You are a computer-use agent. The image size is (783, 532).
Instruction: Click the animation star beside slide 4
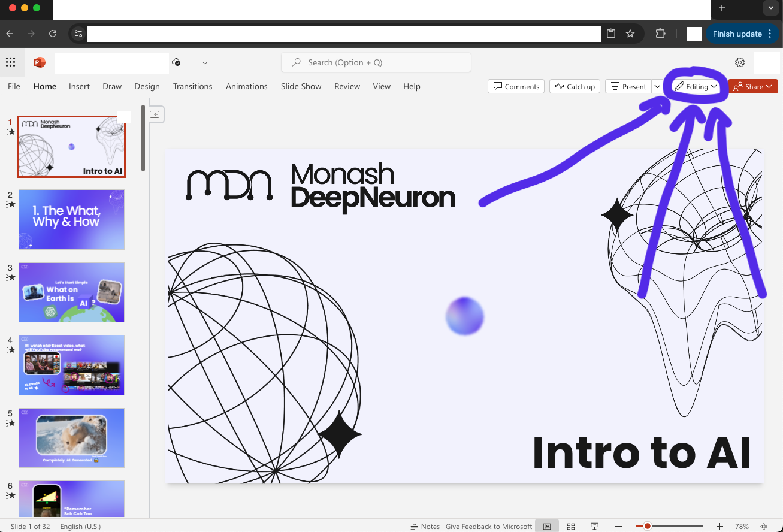point(11,350)
